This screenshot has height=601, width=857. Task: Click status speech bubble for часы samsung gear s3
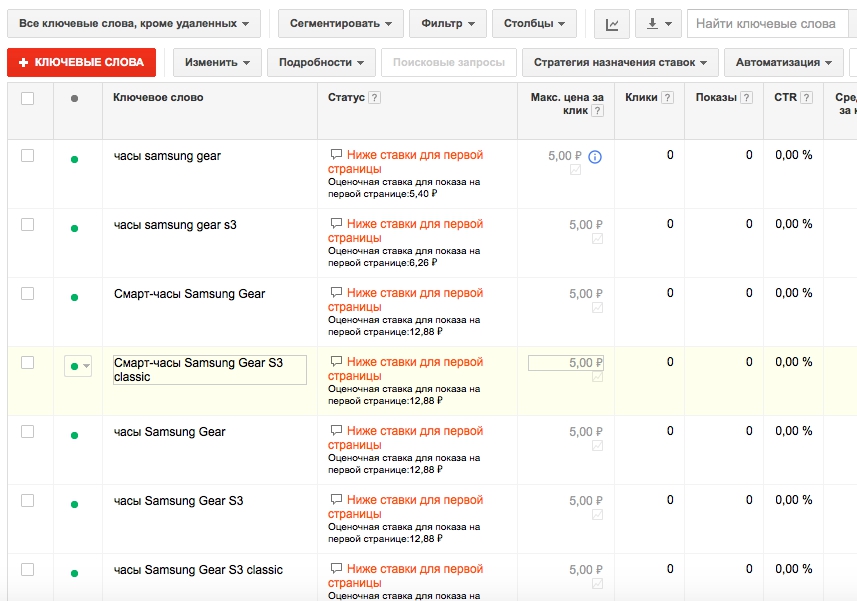336,223
